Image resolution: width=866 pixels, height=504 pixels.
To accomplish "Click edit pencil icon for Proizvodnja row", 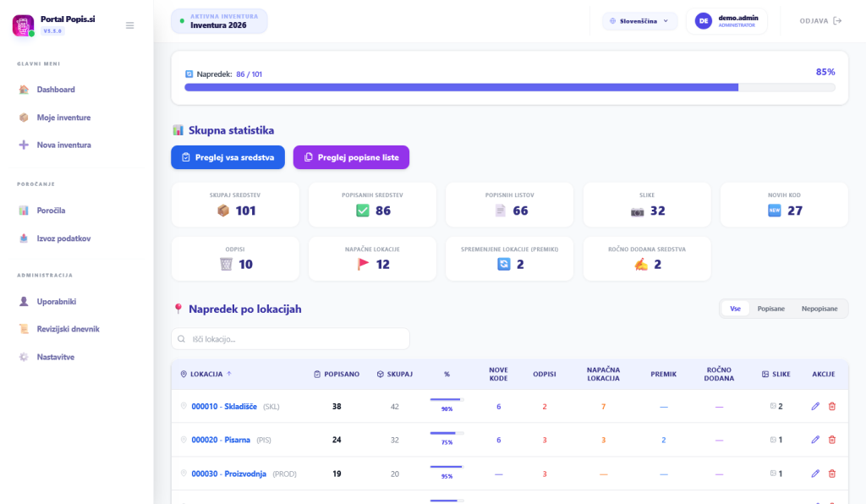I will pos(815,474).
